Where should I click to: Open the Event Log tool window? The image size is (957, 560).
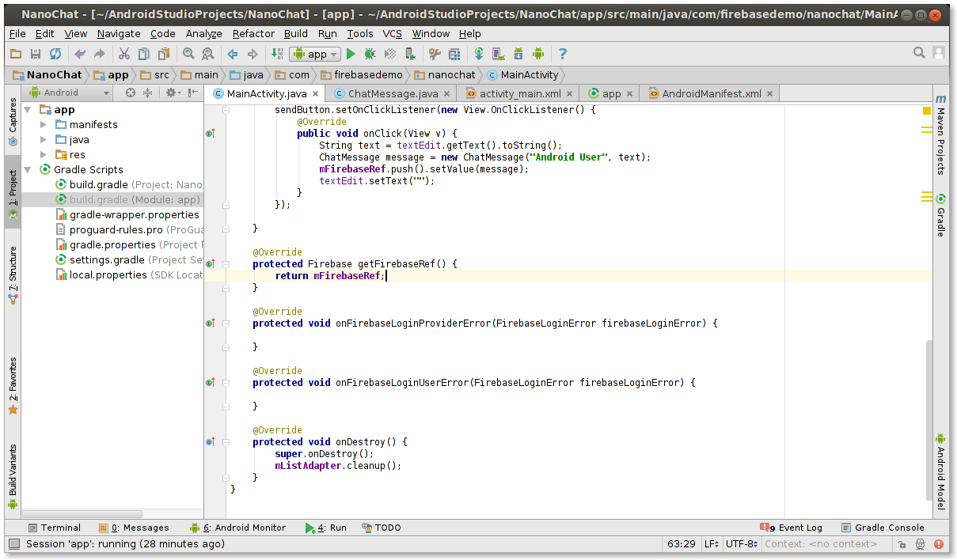click(791, 528)
